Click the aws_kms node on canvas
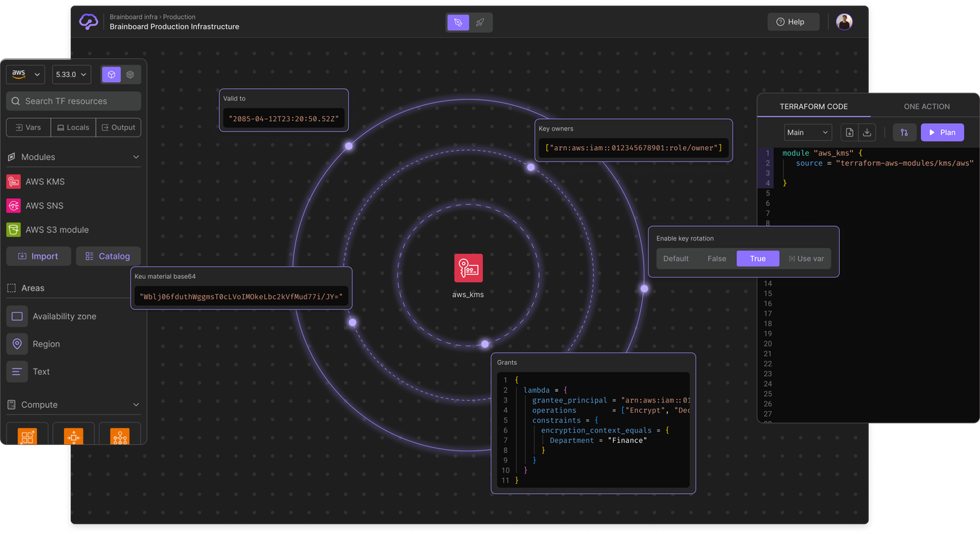This screenshot has height=534, width=980. 468,268
